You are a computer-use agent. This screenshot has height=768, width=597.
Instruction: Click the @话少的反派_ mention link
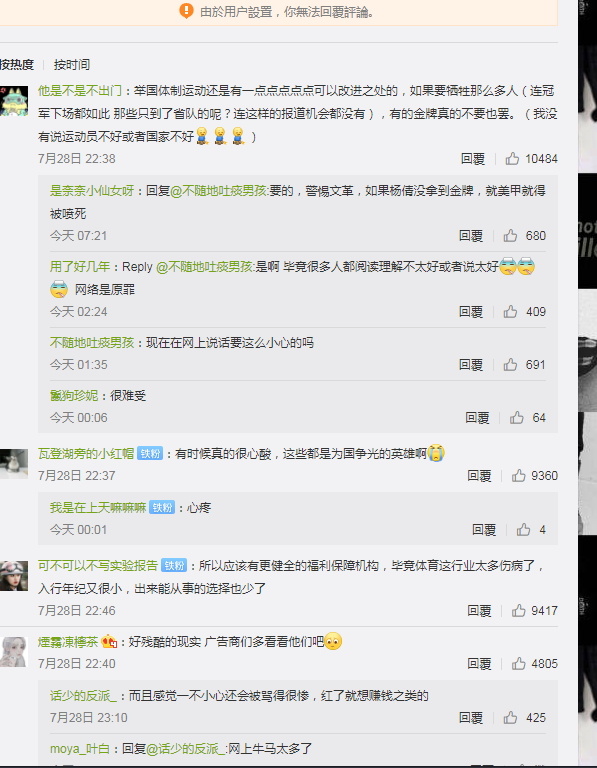click(186, 748)
